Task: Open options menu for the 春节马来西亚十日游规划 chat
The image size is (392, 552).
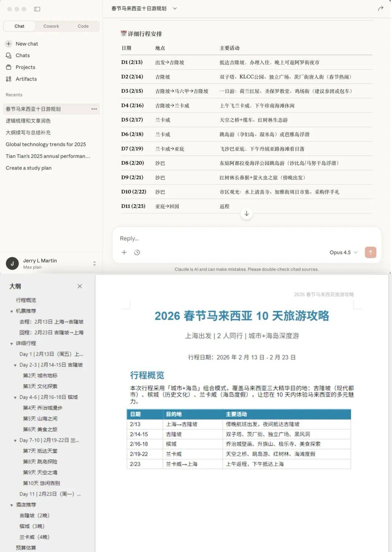Action: 94,109
